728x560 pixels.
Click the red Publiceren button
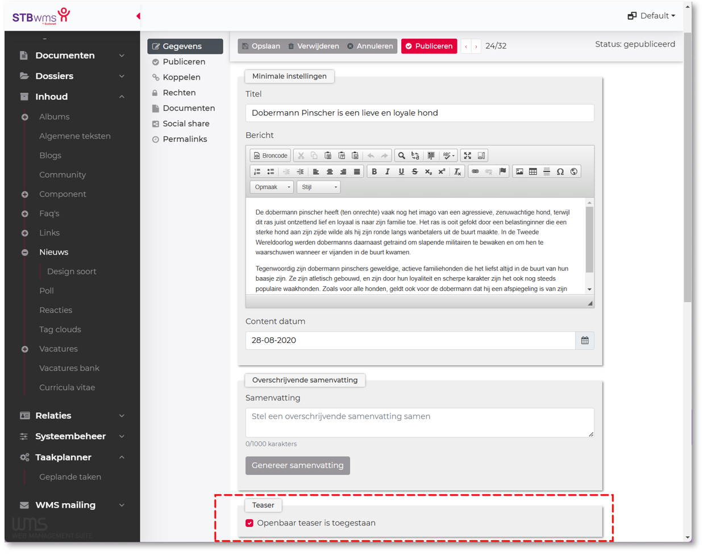[429, 46]
